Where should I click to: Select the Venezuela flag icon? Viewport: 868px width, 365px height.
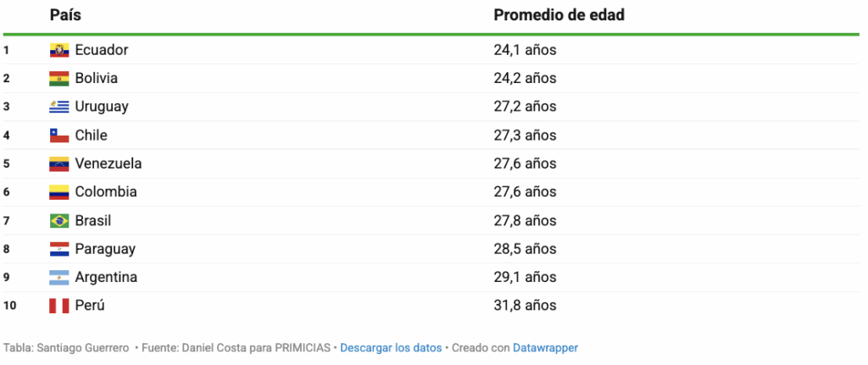tap(58, 163)
